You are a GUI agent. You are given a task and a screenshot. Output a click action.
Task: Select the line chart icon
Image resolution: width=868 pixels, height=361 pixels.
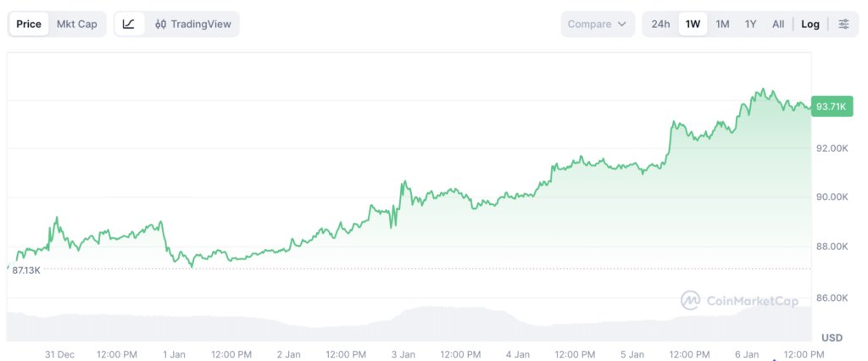[x=128, y=24]
